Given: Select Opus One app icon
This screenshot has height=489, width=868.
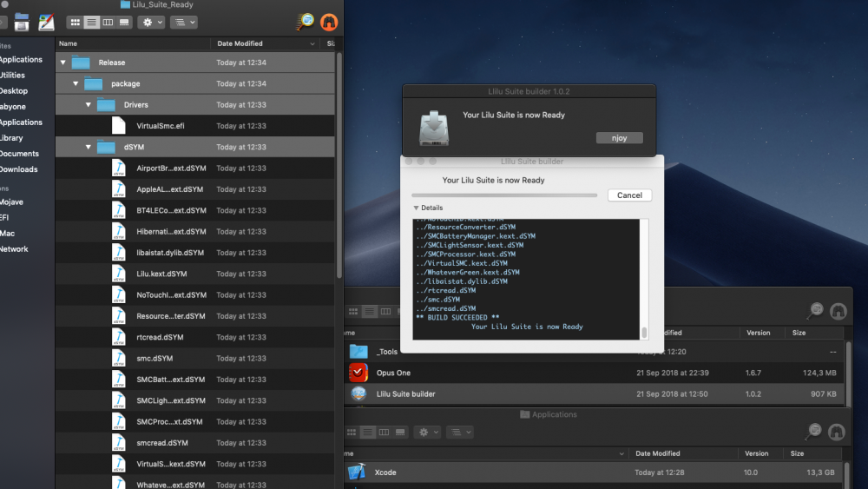Looking at the screenshot, I should (x=358, y=373).
